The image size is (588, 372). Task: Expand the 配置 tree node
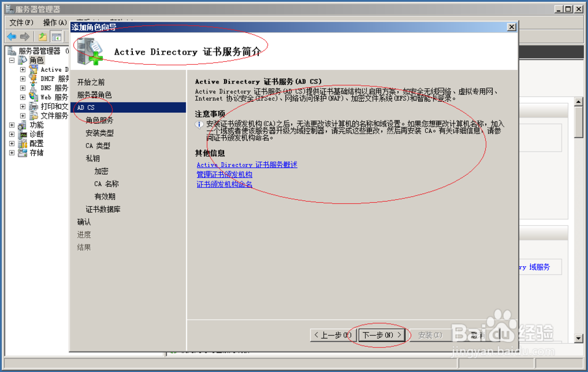click(12, 143)
